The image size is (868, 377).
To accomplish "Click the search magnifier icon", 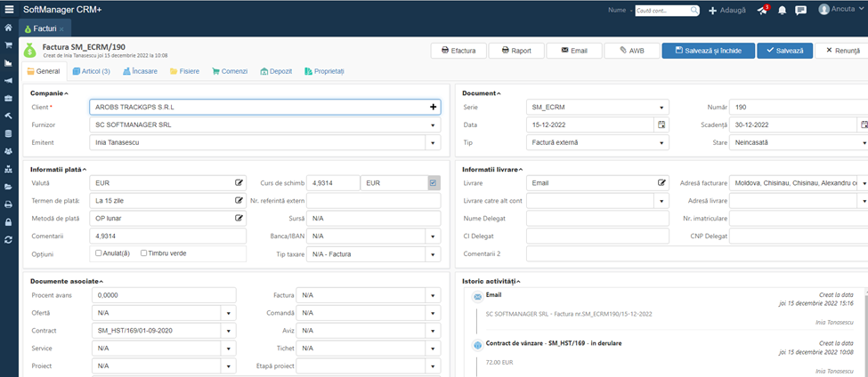I will [694, 10].
